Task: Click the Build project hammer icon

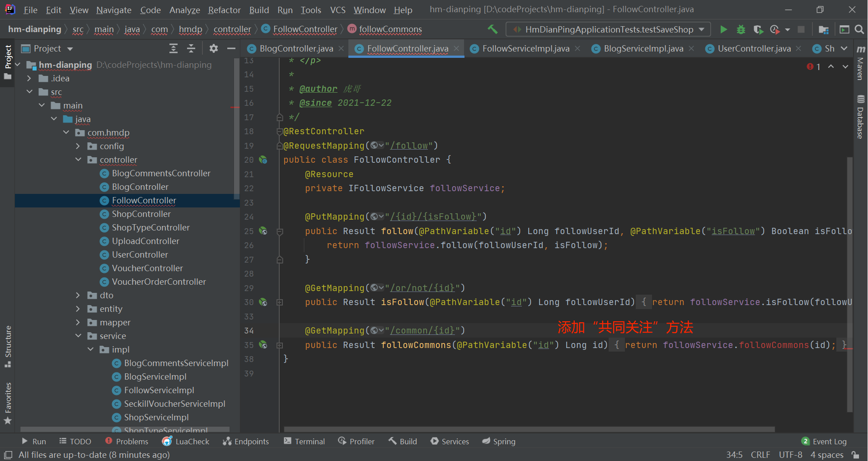Action: tap(493, 29)
